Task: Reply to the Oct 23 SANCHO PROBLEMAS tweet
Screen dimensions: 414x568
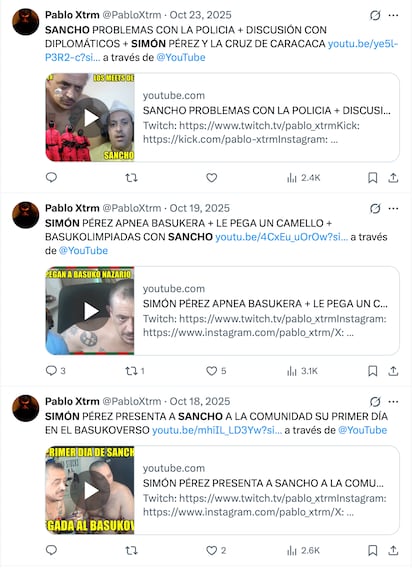Action: tap(51, 178)
